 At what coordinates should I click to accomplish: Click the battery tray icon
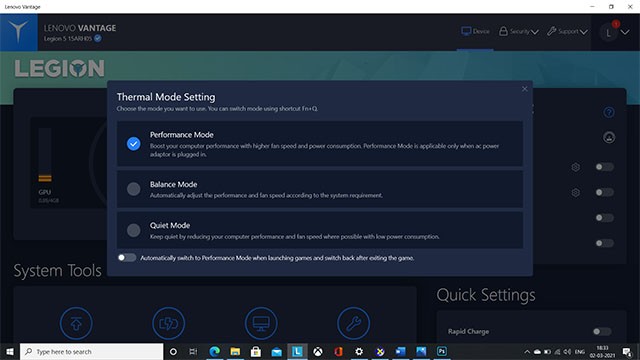pyautogui.click(x=547, y=351)
